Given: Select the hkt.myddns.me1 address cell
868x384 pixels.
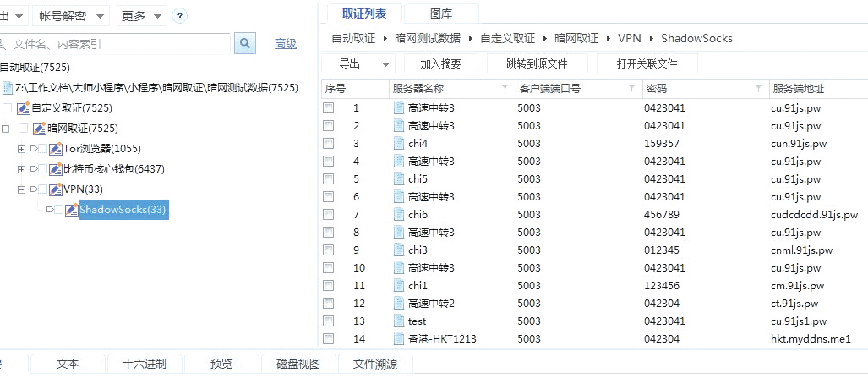Looking at the screenshot, I should (811, 338).
